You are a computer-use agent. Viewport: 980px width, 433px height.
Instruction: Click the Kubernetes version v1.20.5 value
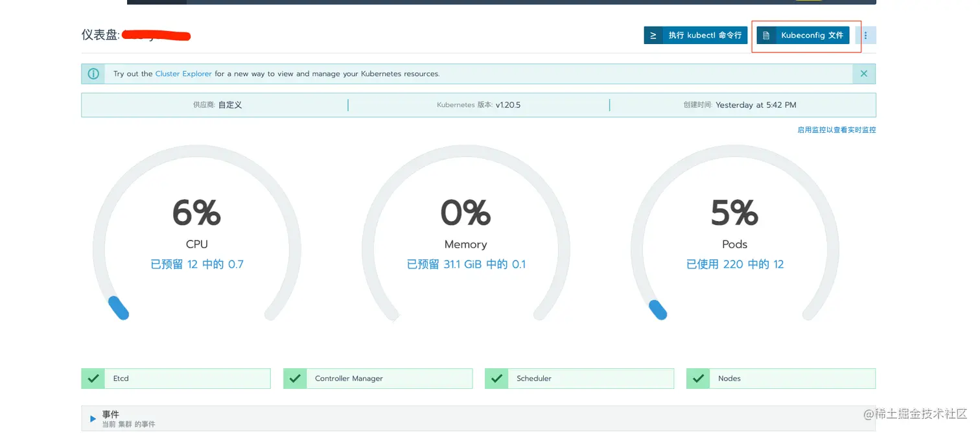pos(508,105)
